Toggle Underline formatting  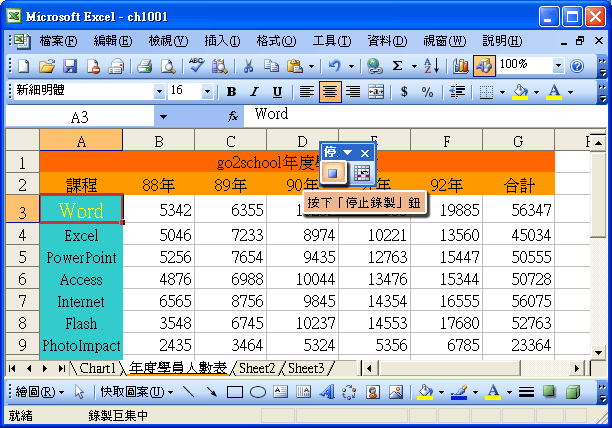click(277, 92)
